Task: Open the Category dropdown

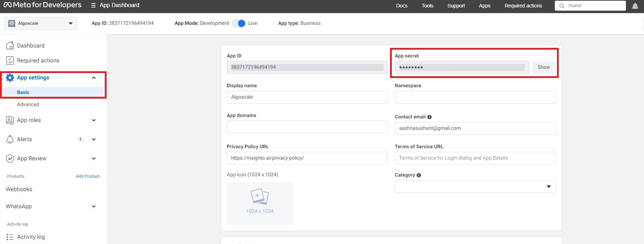Action: [x=475, y=187]
